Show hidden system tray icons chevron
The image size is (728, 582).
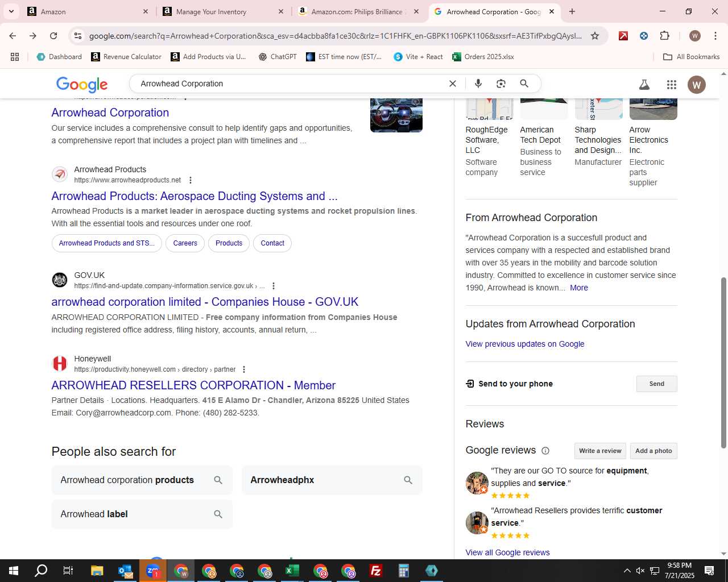627,571
